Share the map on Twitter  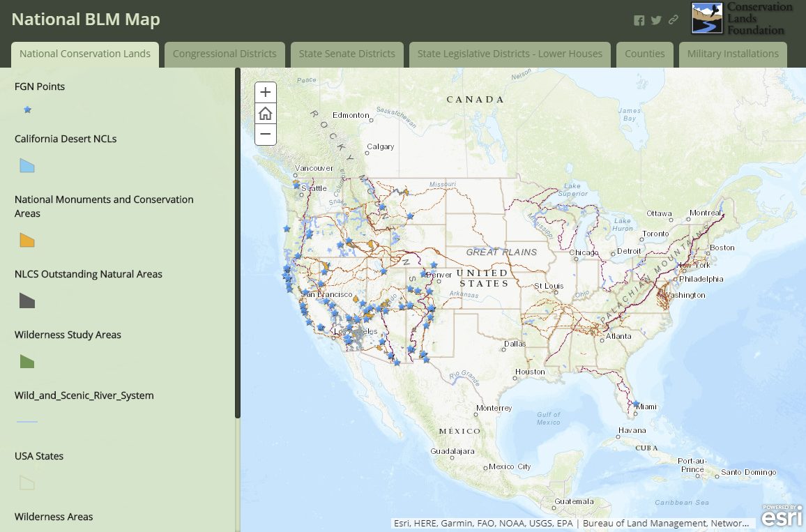click(x=656, y=20)
